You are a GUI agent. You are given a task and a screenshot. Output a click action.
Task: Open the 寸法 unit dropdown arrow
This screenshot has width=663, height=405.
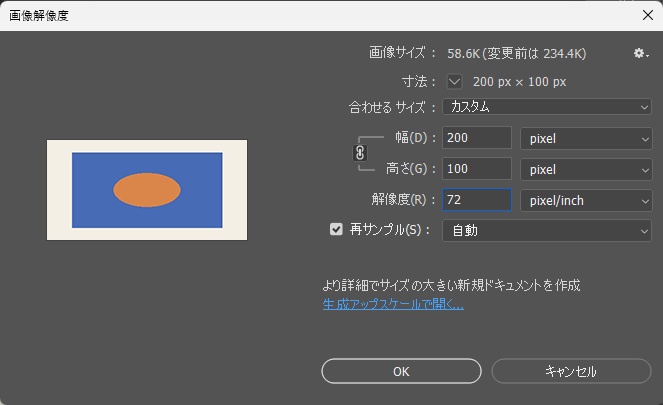click(x=455, y=82)
